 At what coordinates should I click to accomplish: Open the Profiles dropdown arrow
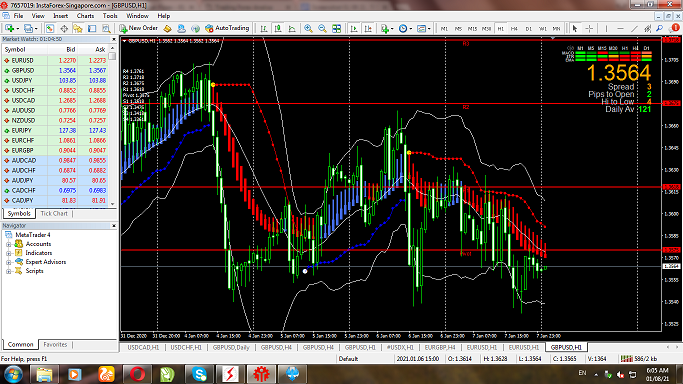pos(36,29)
